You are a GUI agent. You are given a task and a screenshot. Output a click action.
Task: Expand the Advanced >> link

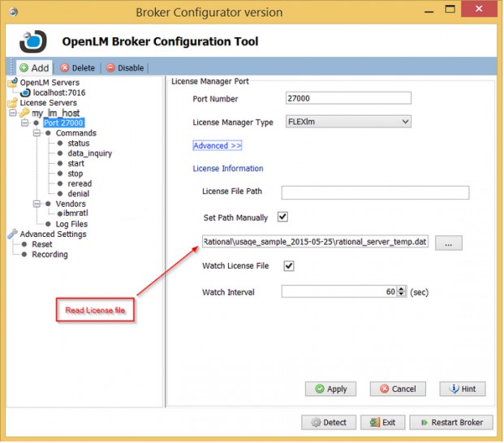coord(217,145)
